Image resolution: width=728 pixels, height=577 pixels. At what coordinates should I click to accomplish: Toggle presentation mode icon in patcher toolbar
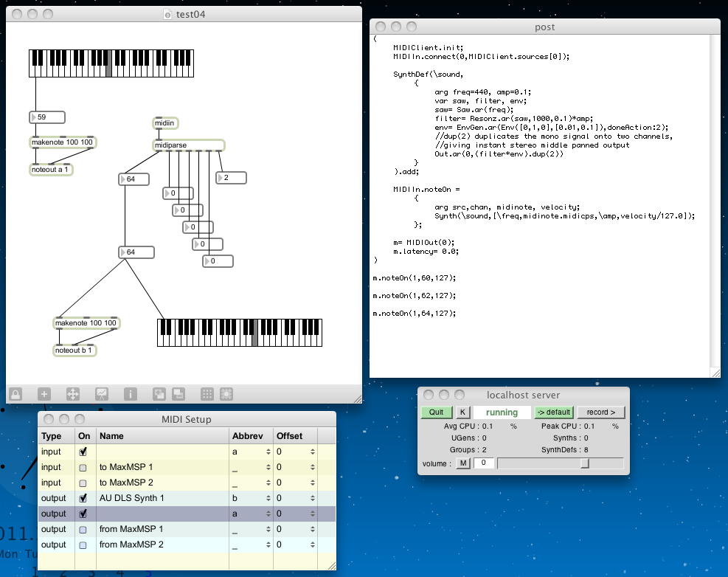102,394
